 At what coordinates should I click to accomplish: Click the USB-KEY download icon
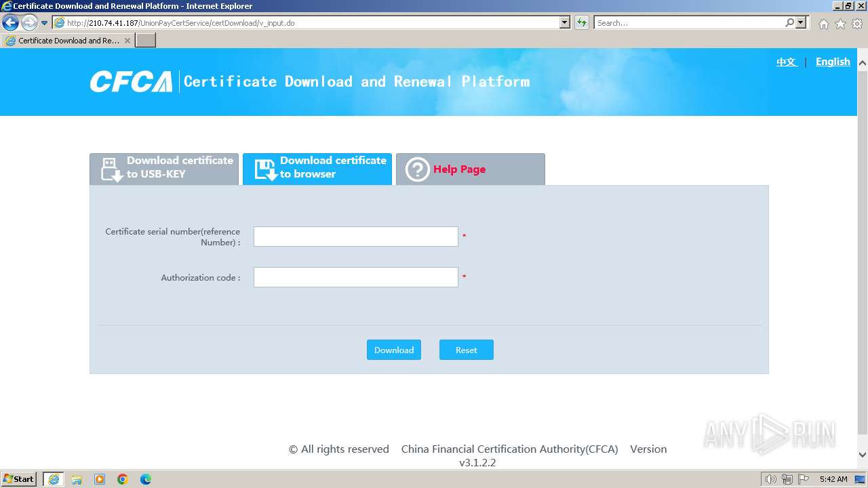tap(111, 169)
